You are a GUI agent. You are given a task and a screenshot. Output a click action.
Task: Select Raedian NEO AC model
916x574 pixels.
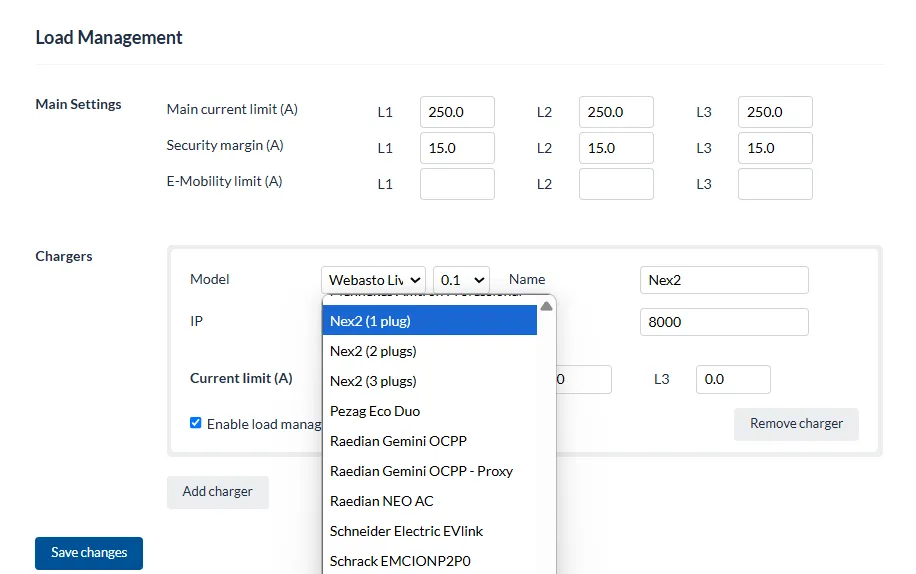[x=429, y=501]
